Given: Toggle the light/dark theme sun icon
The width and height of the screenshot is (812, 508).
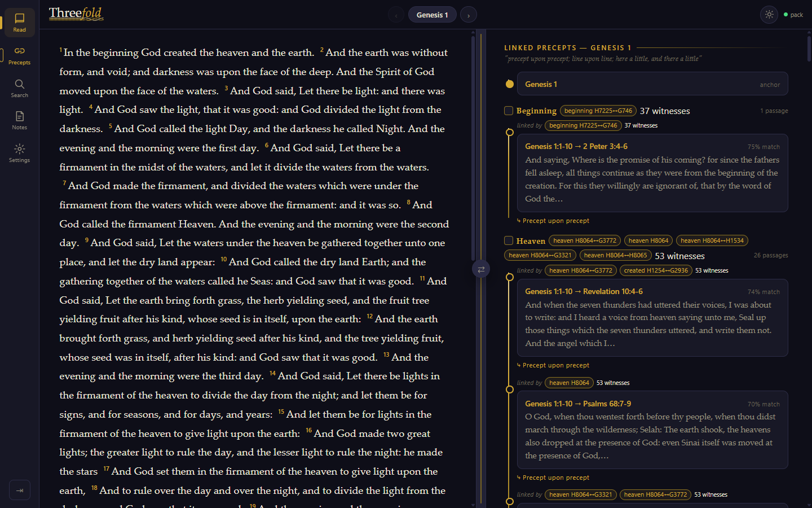Looking at the screenshot, I should point(769,15).
